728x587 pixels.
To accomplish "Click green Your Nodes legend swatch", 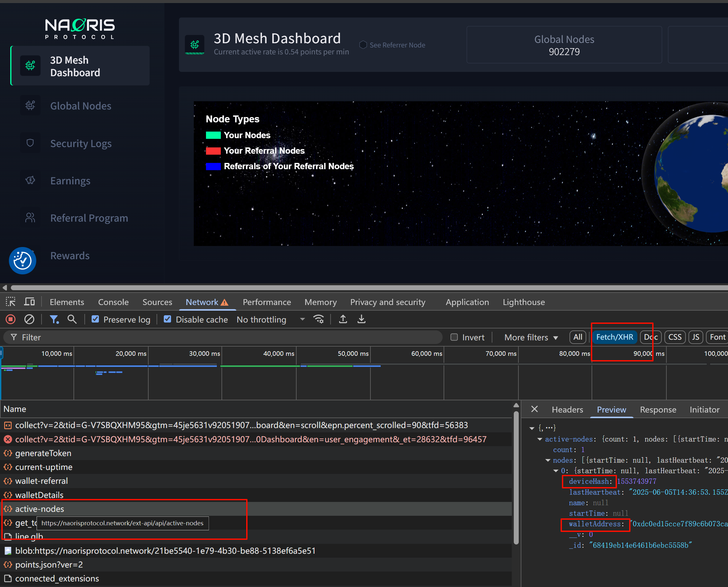I will (213, 135).
